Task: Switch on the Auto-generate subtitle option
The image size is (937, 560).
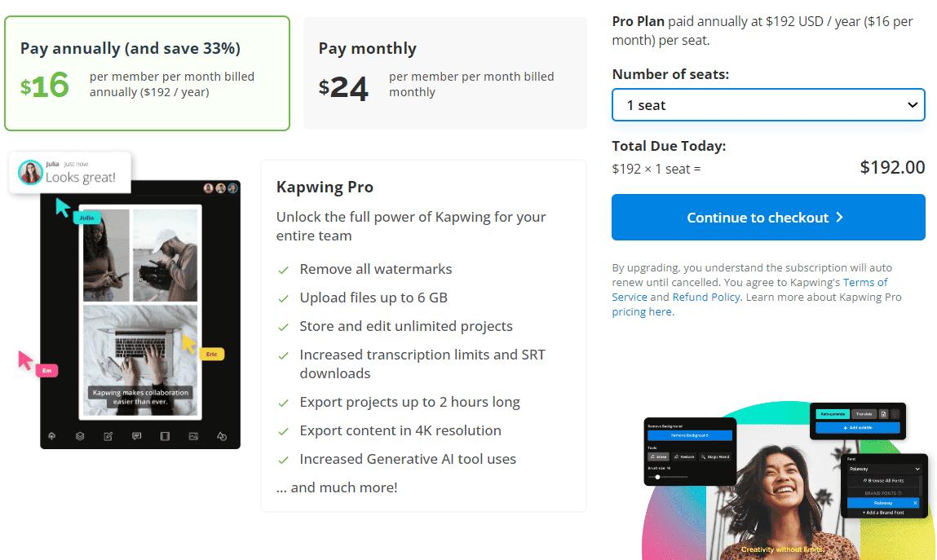Action: (x=832, y=414)
